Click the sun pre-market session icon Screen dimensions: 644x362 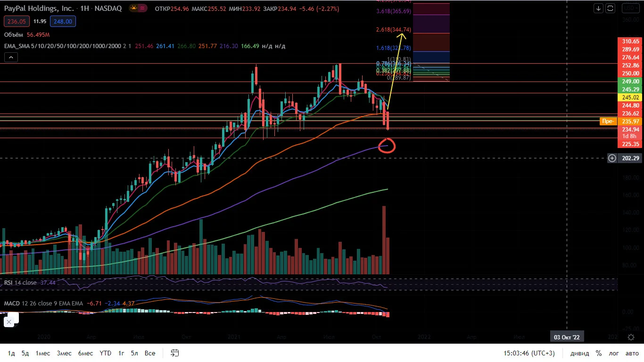134,8
